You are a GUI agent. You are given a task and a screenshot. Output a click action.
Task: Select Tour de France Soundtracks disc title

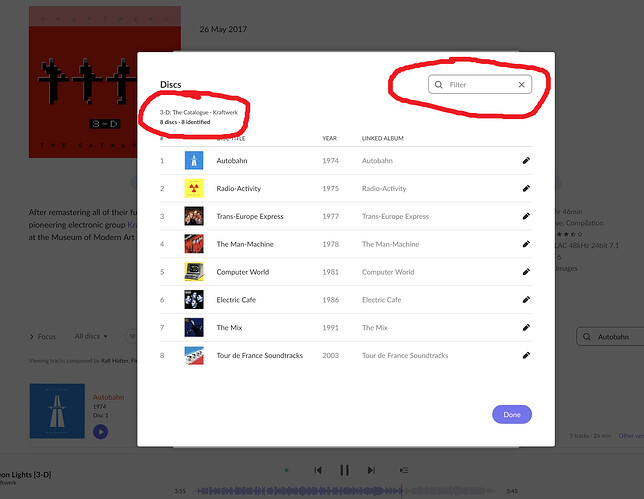pos(260,355)
